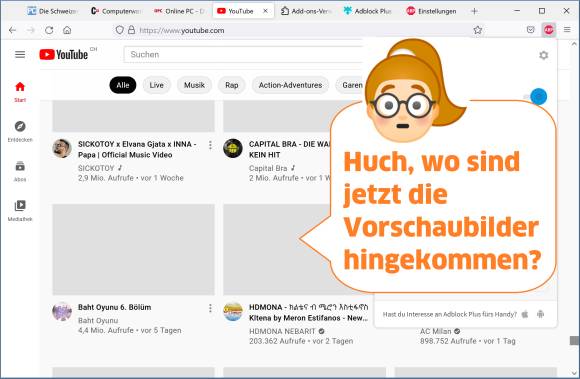Screen dimensions: 580x379
Task: Switch to the Add-ons-Verwaltung tab
Action: click(x=306, y=11)
